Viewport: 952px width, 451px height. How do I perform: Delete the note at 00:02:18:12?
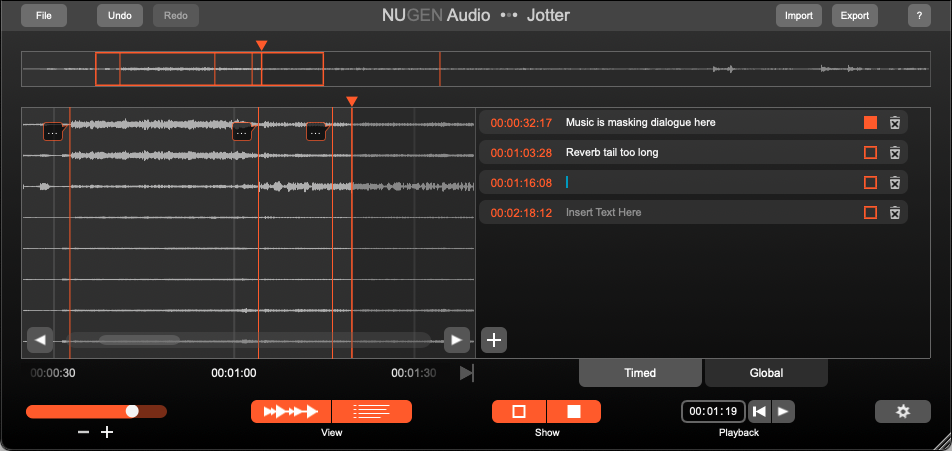click(895, 212)
